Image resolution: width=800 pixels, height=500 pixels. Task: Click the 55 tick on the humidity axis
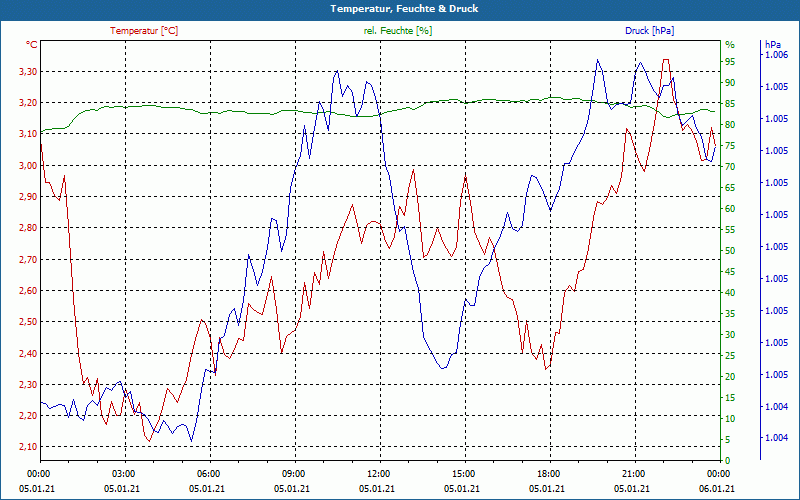730,230
